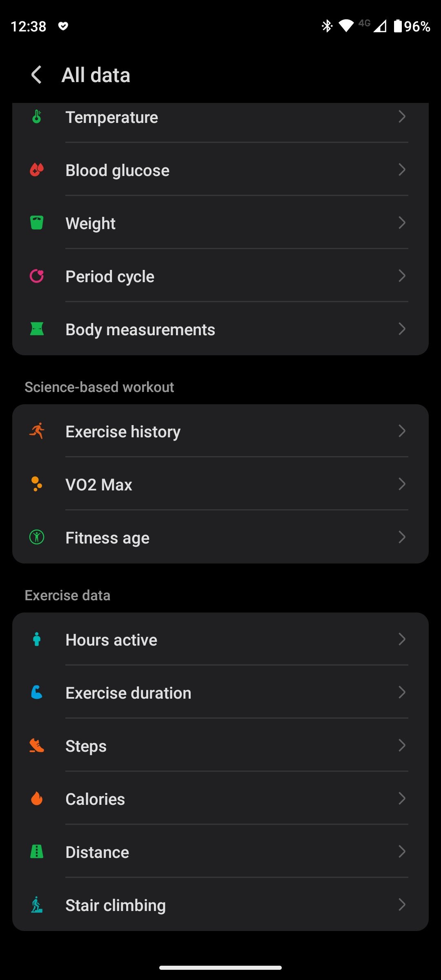Tap the Calories flame icon

tap(37, 799)
